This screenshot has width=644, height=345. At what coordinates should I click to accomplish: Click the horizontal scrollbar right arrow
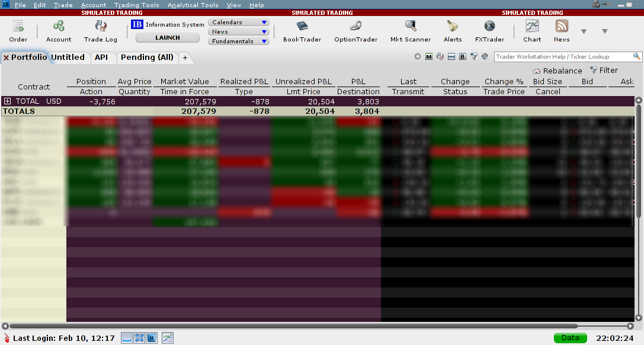[630, 325]
